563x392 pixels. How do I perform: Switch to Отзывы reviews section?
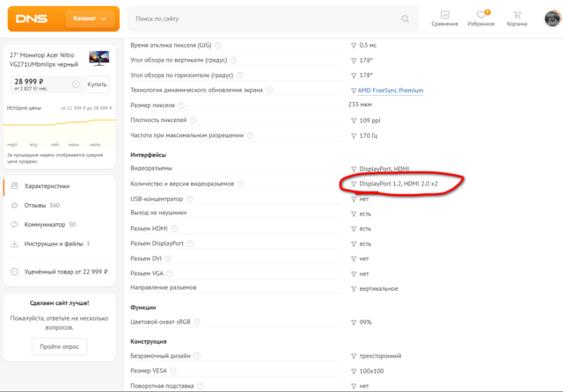click(x=41, y=205)
